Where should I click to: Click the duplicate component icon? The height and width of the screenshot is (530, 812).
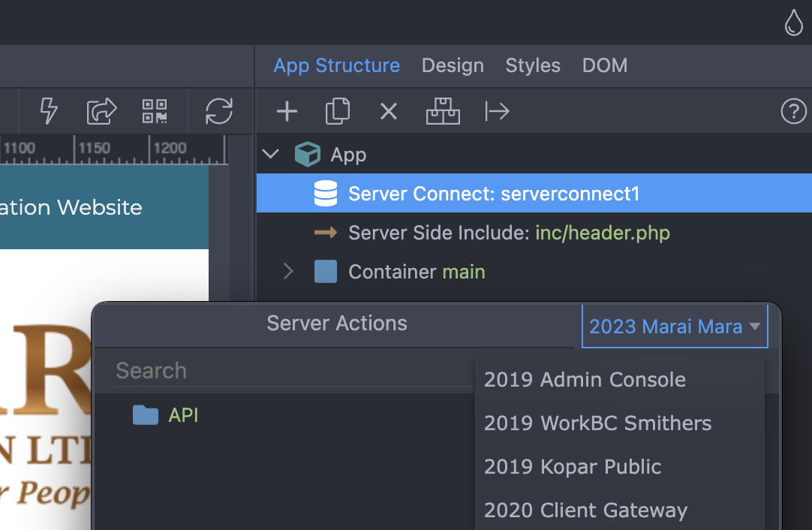[338, 112]
